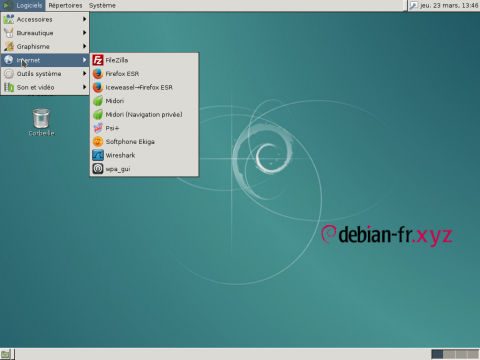Open the Système menu
The width and height of the screenshot is (480, 360).
[102, 5]
